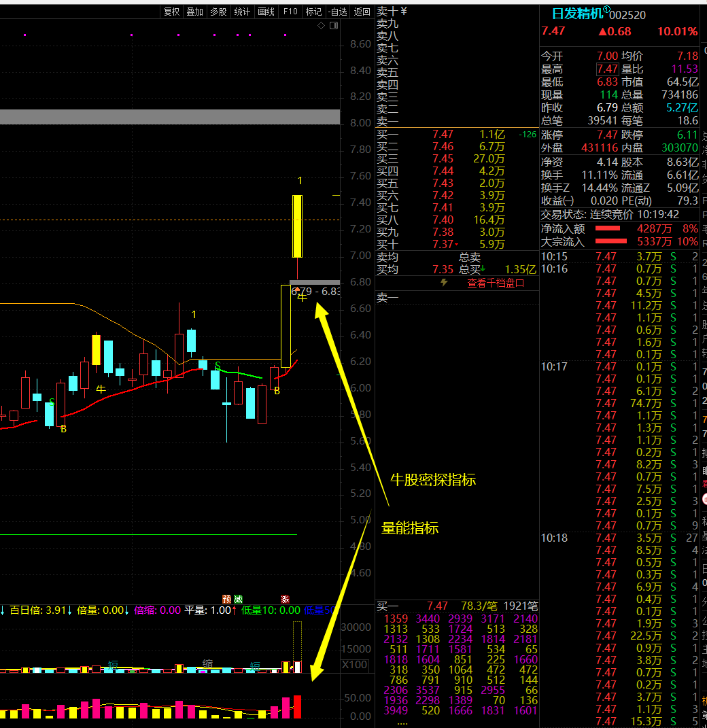Click the yellow B signal beside the hollow candle

pyautogui.click(x=277, y=391)
